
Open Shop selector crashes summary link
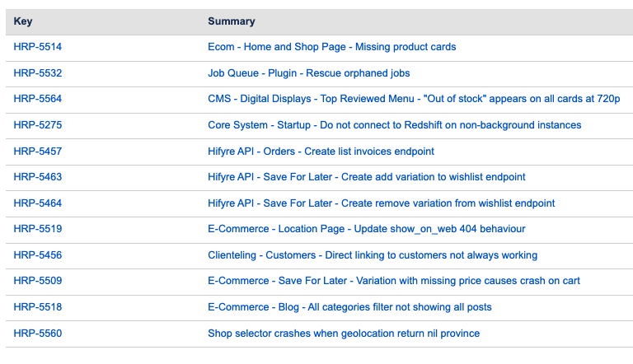(x=343, y=334)
